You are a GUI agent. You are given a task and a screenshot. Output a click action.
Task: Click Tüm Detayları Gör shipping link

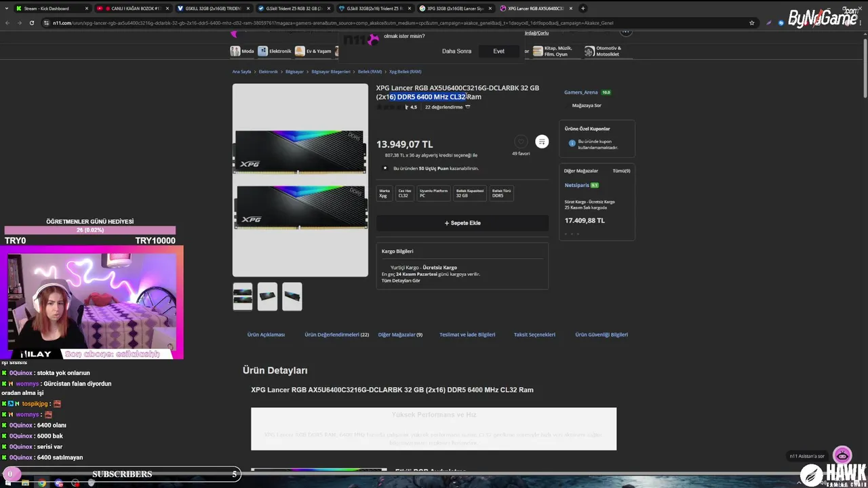pyautogui.click(x=401, y=281)
